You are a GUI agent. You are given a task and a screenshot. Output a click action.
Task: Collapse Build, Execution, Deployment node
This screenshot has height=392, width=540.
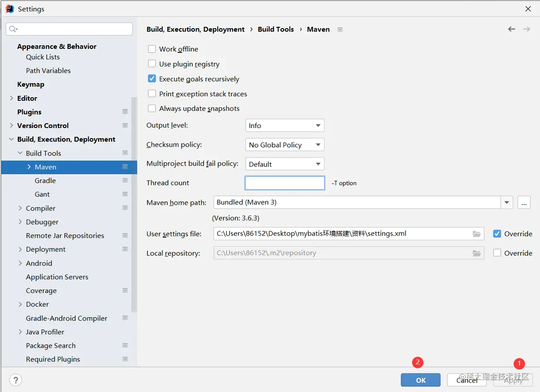(11, 139)
